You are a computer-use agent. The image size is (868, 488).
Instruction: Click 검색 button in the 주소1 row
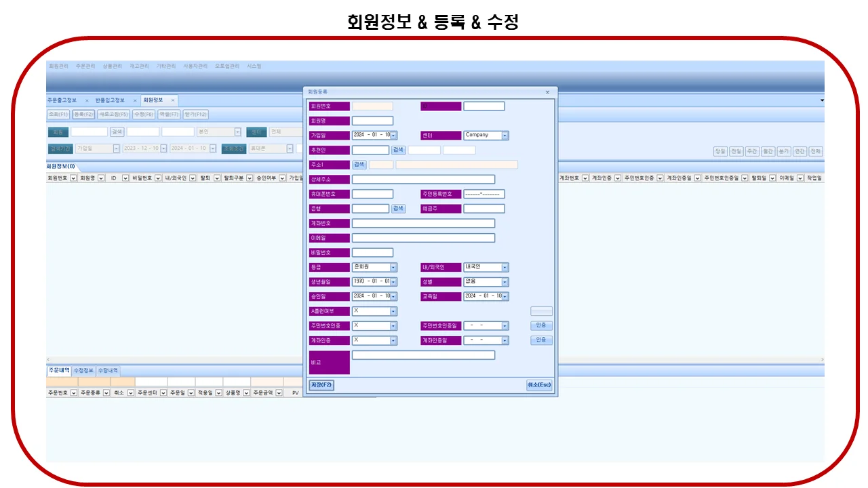[359, 165]
